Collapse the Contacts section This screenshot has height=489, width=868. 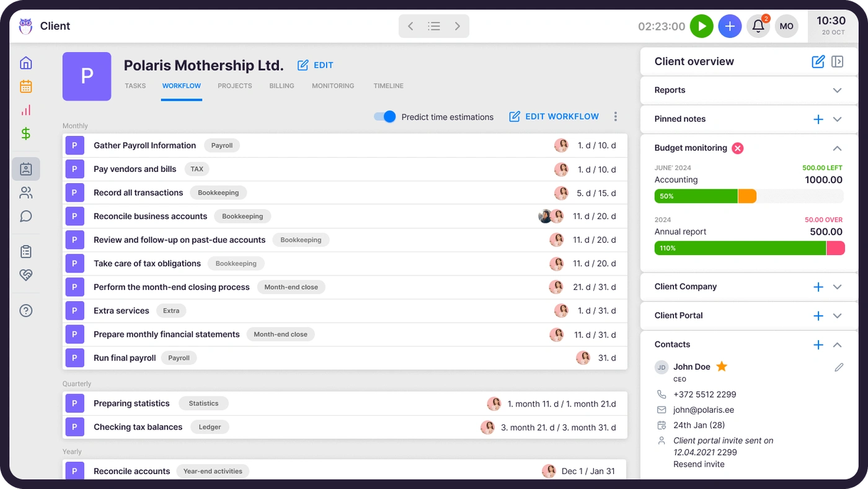838,344
